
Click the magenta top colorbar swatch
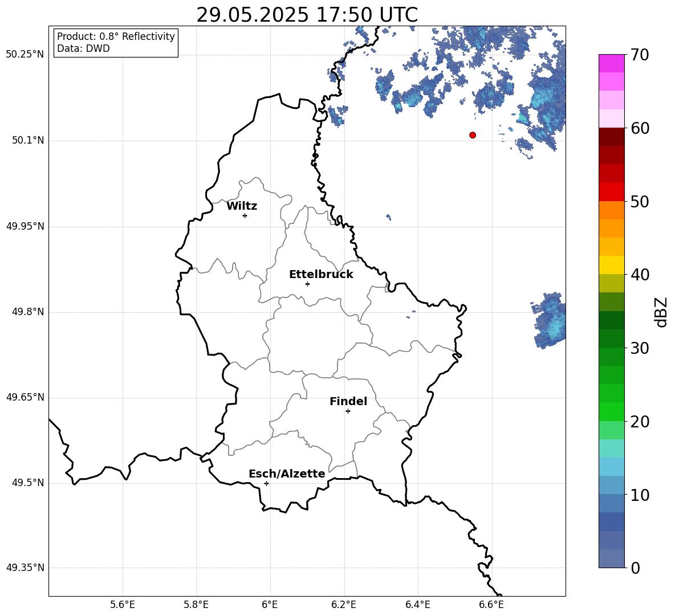(612, 63)
